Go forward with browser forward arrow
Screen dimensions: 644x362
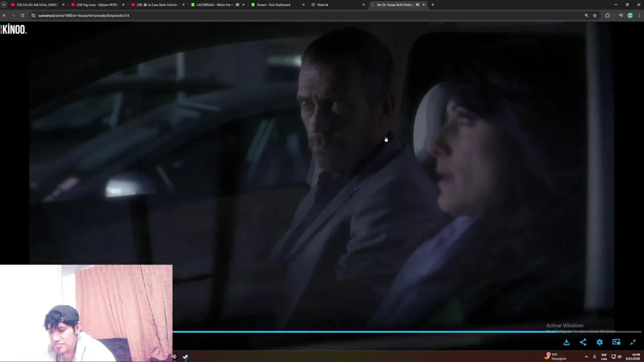[x=13, y=16]
